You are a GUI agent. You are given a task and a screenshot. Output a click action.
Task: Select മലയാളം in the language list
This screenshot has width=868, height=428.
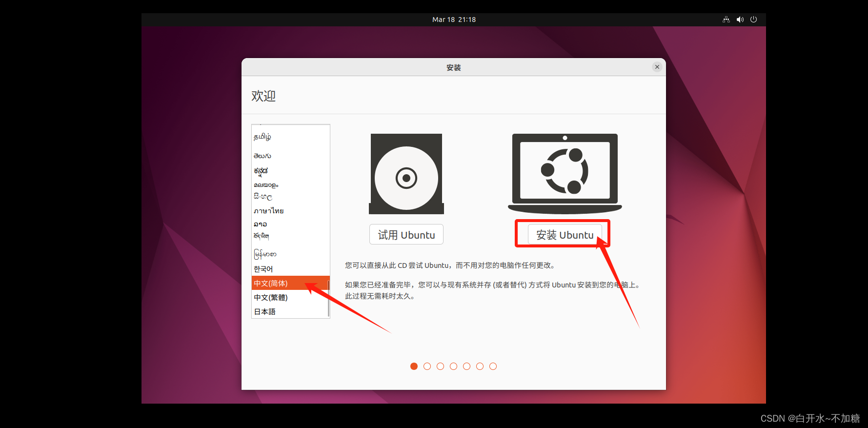point(291,185)
